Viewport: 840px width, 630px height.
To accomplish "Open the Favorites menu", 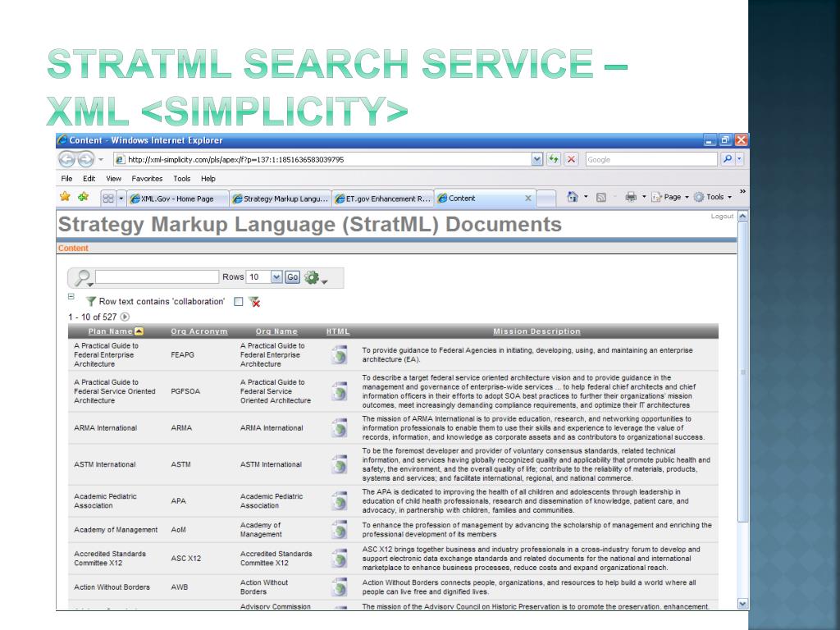I will [147, 178].
